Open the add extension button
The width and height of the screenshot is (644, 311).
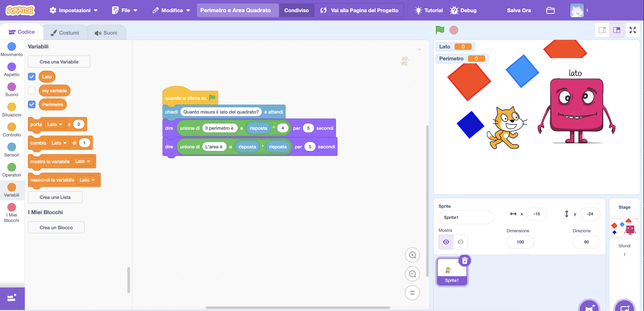click(12, 298)
